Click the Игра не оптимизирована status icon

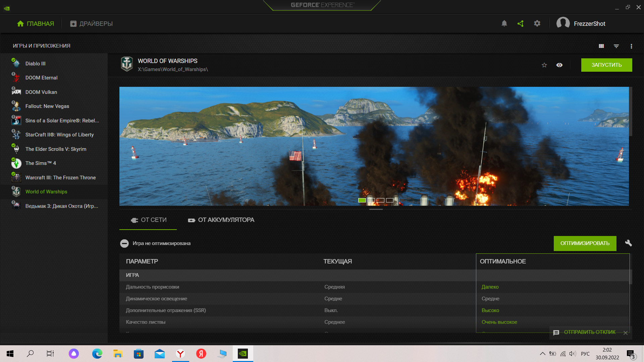(124, 243)
